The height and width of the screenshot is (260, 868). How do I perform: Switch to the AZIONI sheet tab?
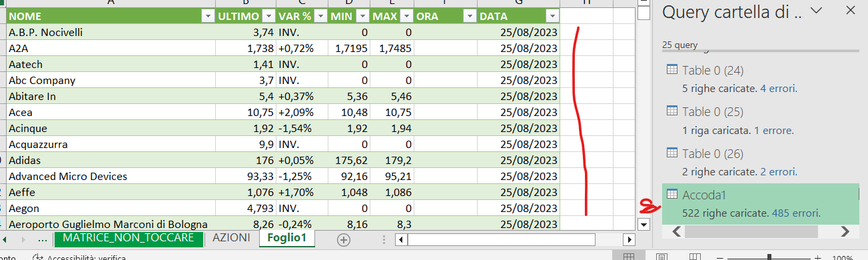pos(230,238)
